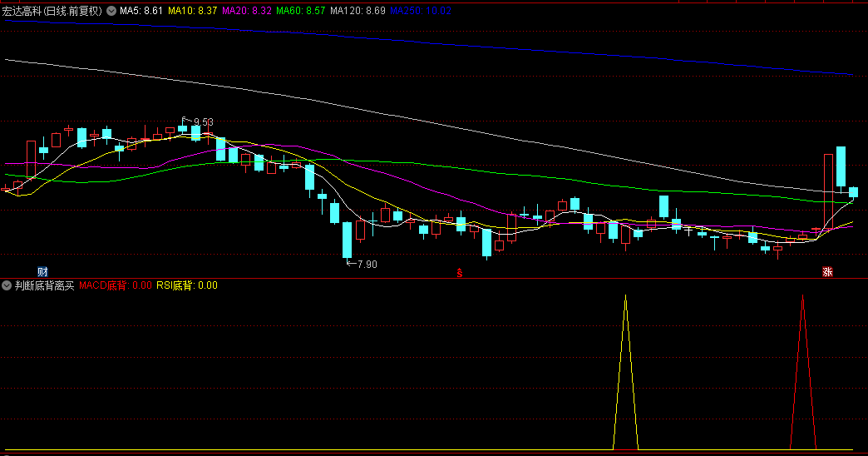868x456 pixels.
Task: Select the MA5: 8.61 label
Action: point(141,11)
